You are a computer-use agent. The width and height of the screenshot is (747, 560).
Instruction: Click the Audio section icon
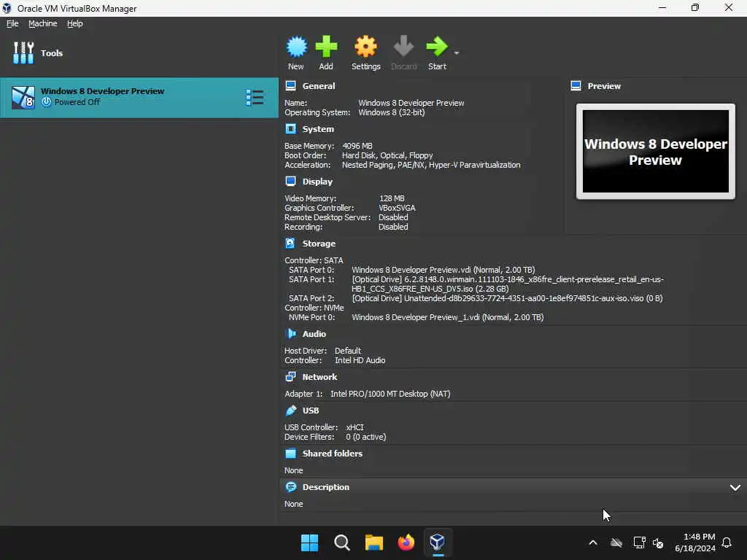point(290,333)
